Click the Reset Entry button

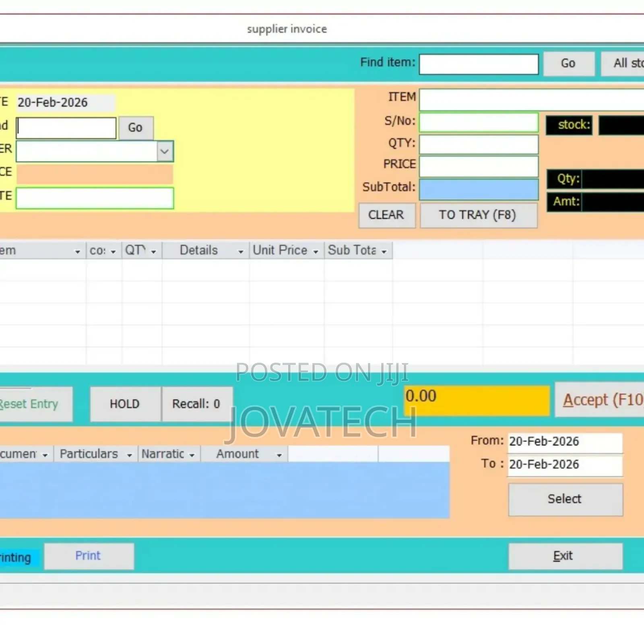click(35, 404)
